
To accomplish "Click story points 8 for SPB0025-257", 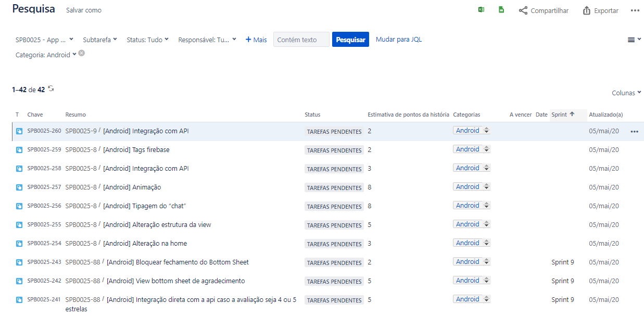I will coord(370,187).
